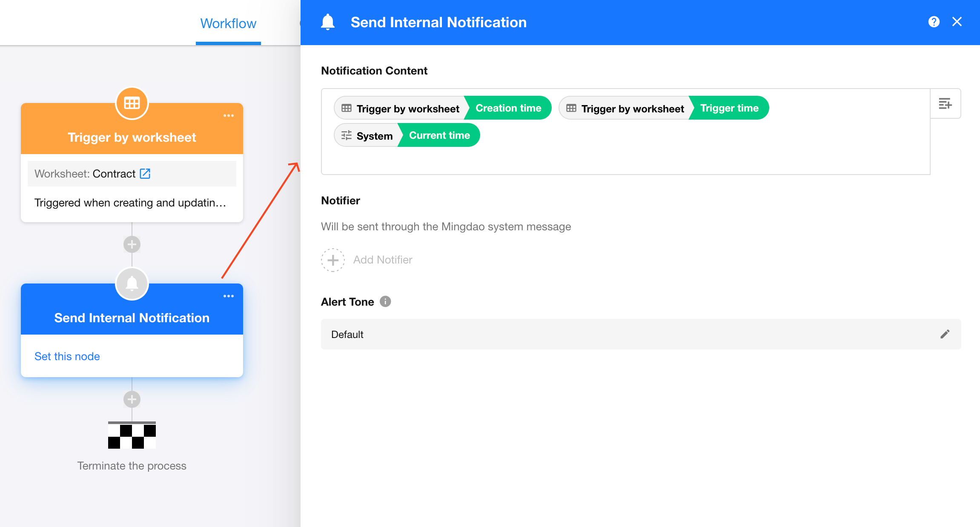Select the System Current time tag

pos(439,135)
